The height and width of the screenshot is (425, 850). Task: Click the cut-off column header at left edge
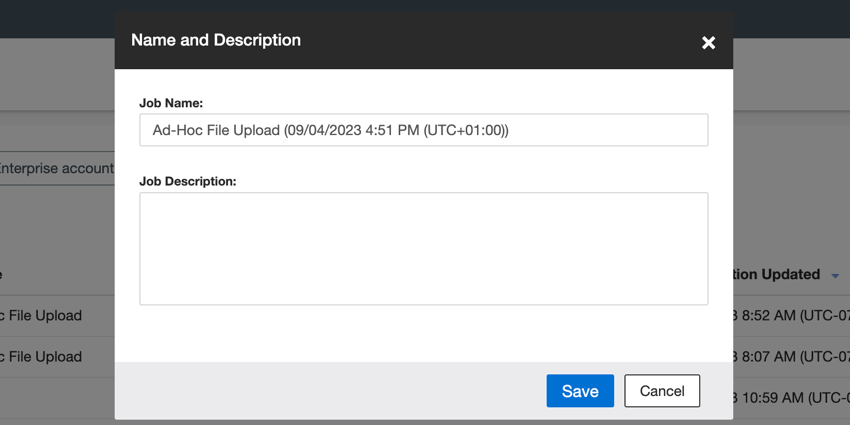click(3, 274)
